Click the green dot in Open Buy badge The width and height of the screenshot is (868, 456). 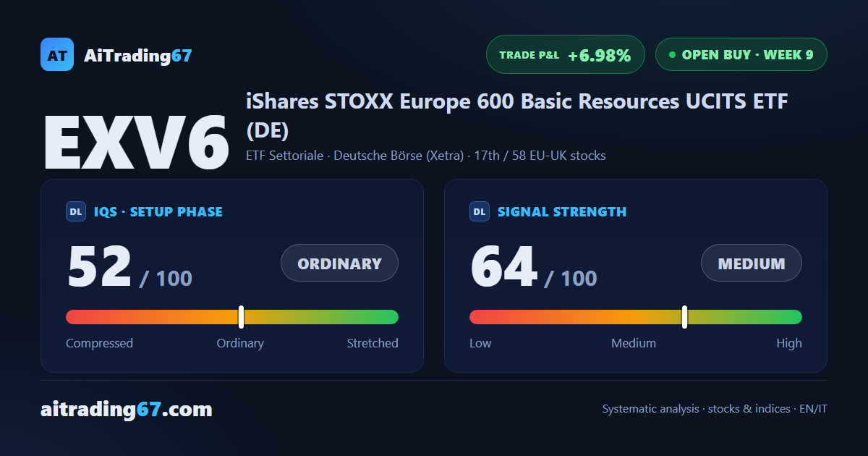(672, 54)
